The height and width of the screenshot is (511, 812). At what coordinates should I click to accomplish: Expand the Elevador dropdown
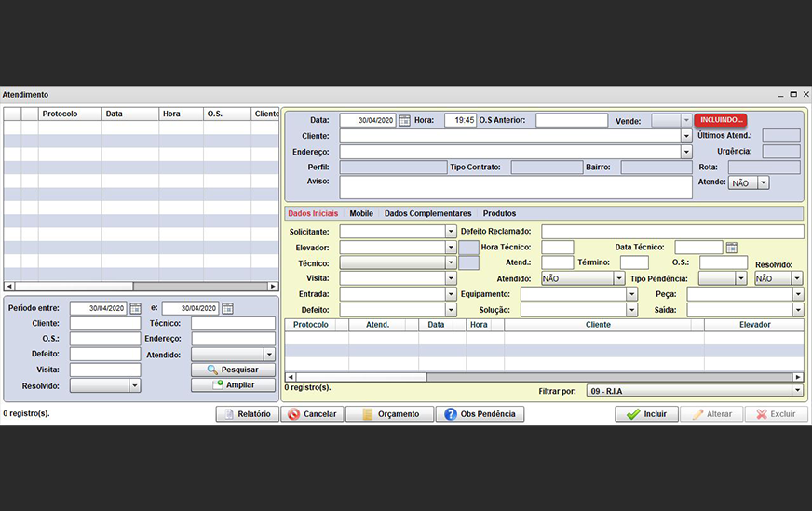(451, 248)
